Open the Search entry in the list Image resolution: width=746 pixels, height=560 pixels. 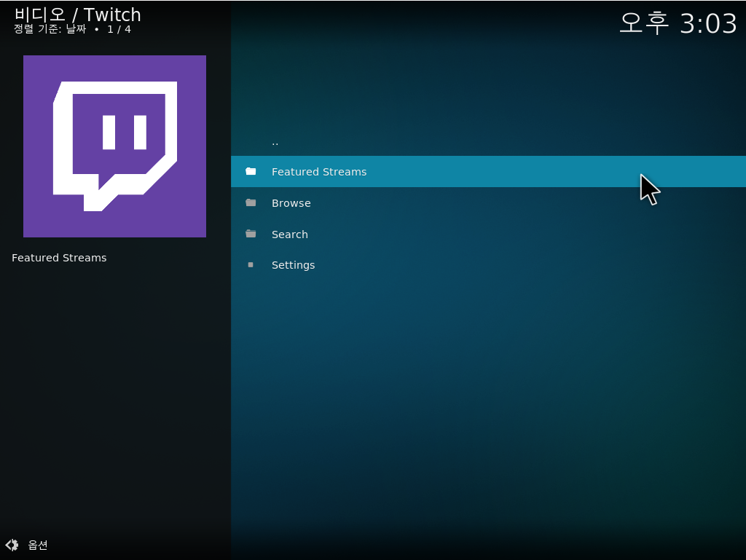click(x=289, y=234)
